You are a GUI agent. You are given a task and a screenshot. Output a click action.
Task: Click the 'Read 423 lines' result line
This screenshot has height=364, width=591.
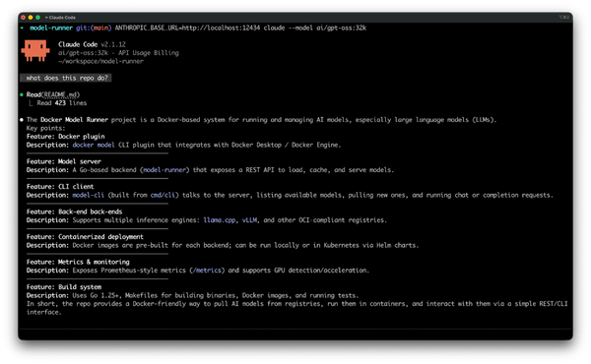62,103
